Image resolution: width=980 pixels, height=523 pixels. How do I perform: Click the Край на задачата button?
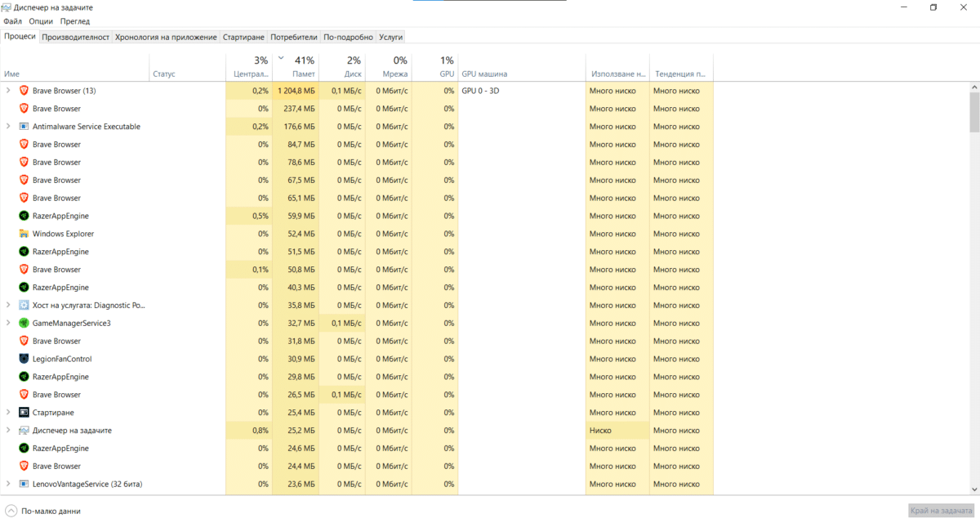[x=942, y=510]
